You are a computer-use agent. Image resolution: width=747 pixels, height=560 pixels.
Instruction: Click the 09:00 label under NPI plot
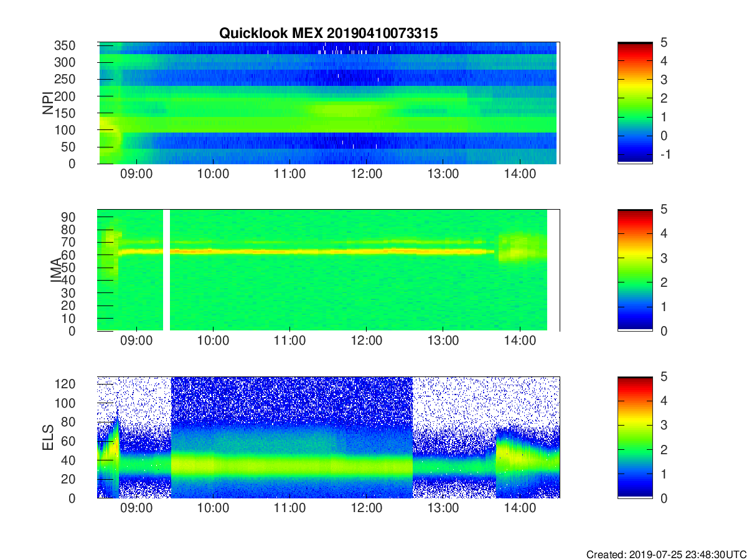pyautogui.click(x=136, y=174)
